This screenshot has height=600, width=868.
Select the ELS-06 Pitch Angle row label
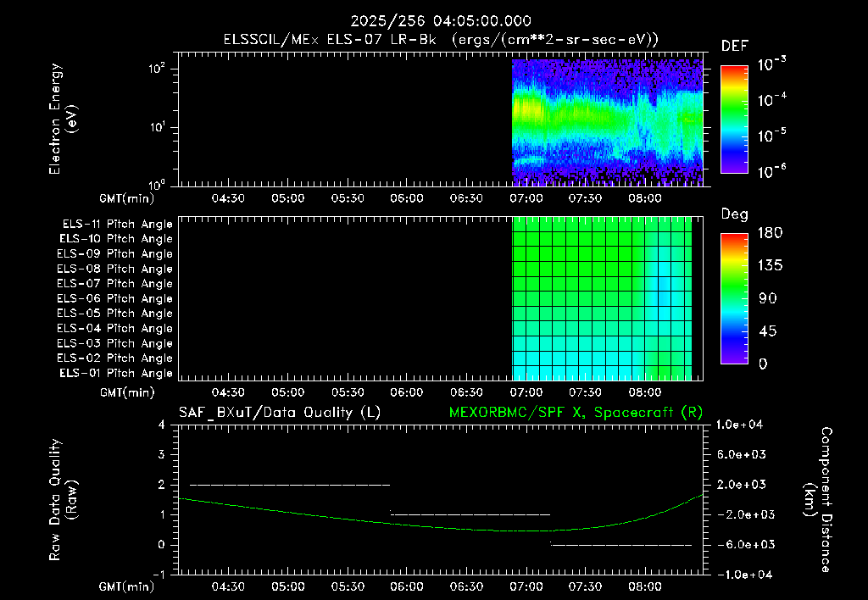pos(115,299)
